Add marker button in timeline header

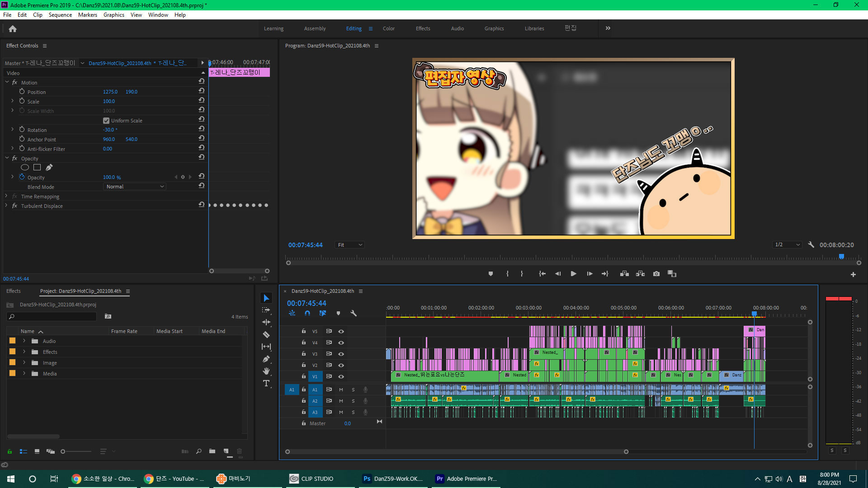(338, 313)
